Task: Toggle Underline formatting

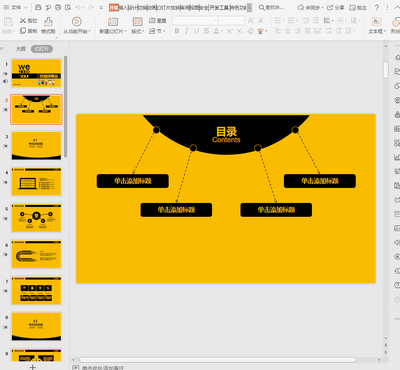Action: (x=197, y=31)
